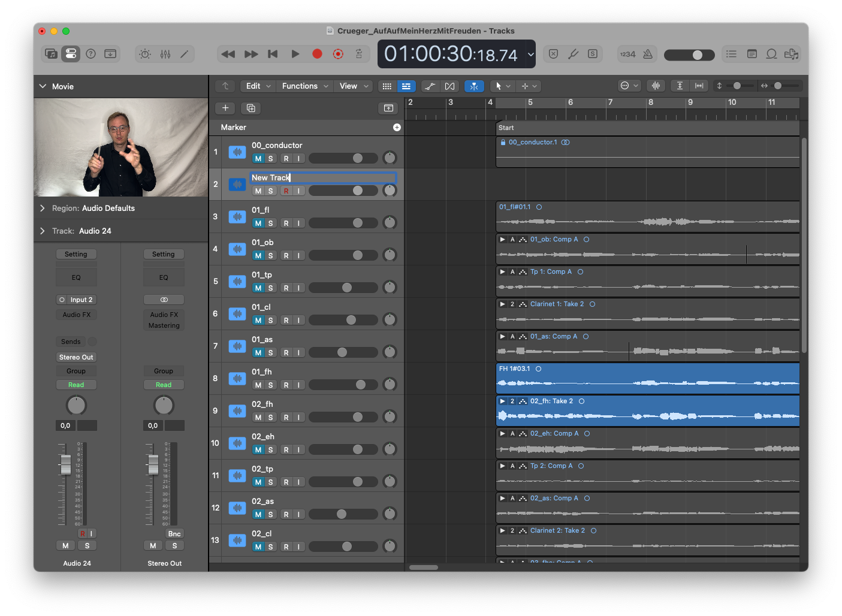Screen dimensions: 842x616
Task: Collapse the Movie section
Action: (43, 86)
